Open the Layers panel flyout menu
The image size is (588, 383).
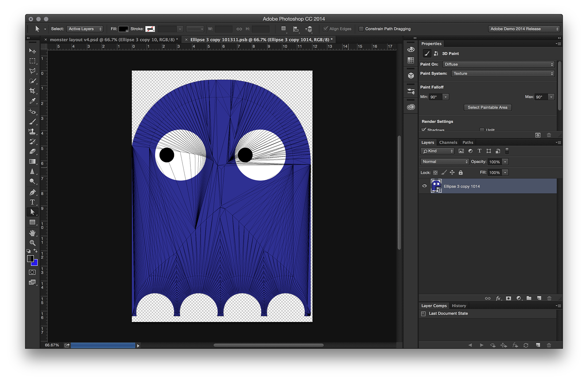(559, 142)
